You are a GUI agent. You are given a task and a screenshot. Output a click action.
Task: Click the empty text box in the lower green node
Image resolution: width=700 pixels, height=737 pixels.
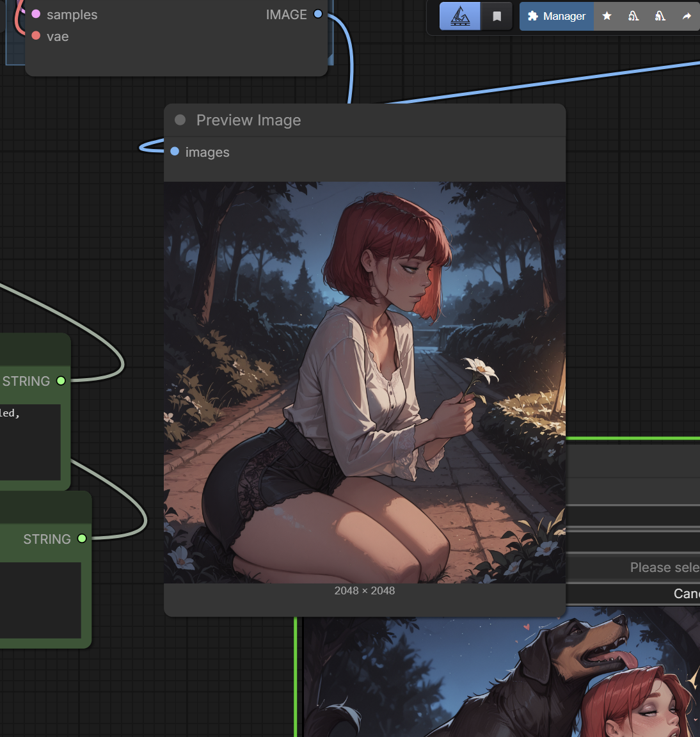pyautogui.click(x=40, y=599)
